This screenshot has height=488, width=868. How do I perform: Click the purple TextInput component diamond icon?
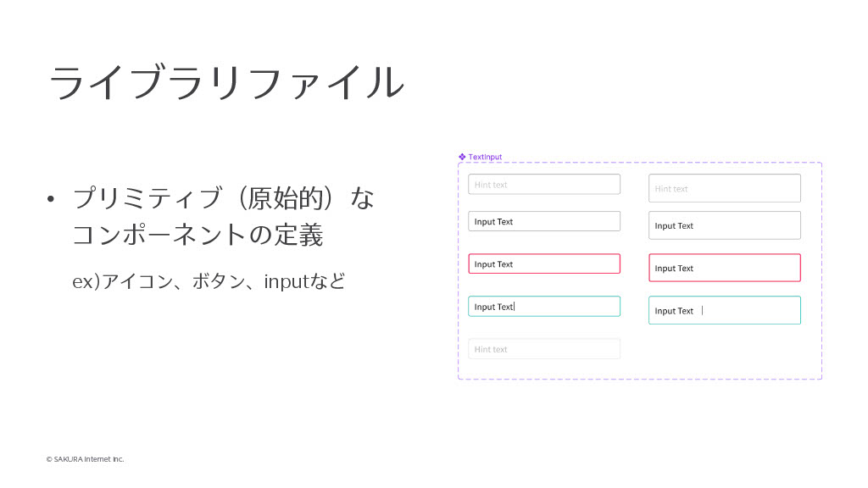462,157
